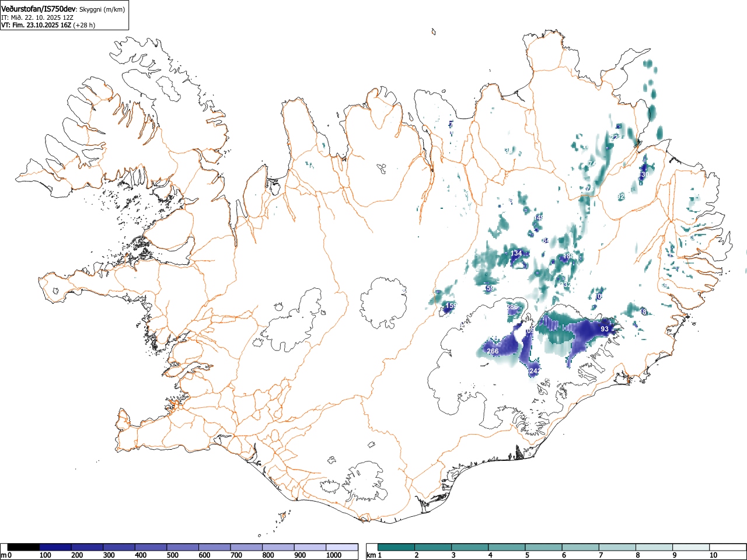The width and height of the screenshot is (747, 560).
Task: Select the 2–3 km teal swatch
Action: pyautogui.click(x=433, y=547)
